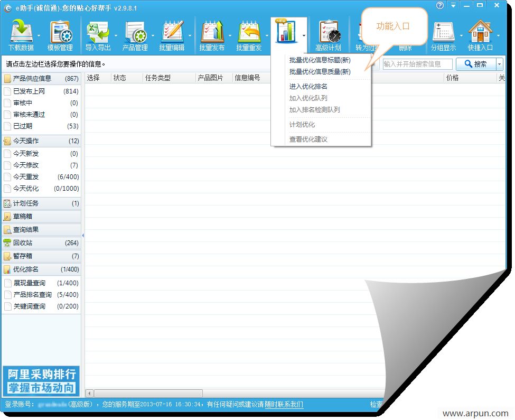
Task: Select 查看优化建议 menu entry
Action: click(308, 139)
